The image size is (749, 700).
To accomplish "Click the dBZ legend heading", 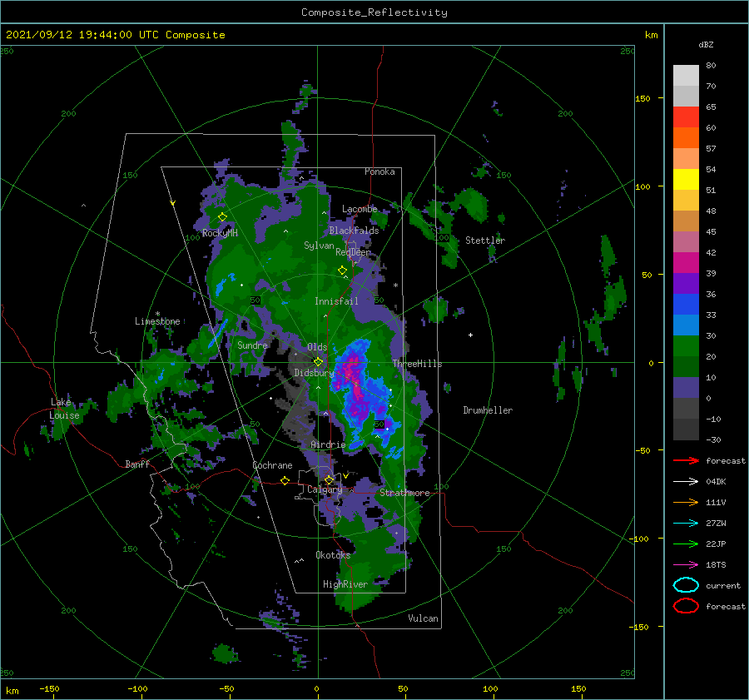I will tap(706, 44).
